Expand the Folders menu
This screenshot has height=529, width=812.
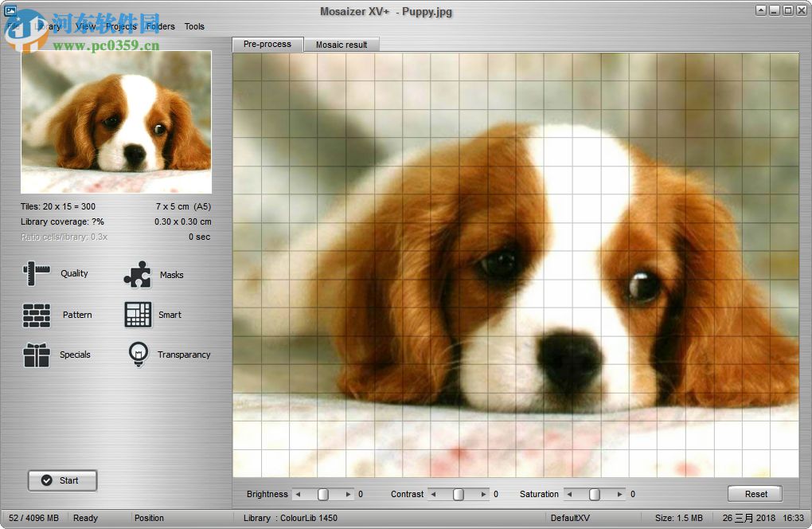[x=160, y=26]
